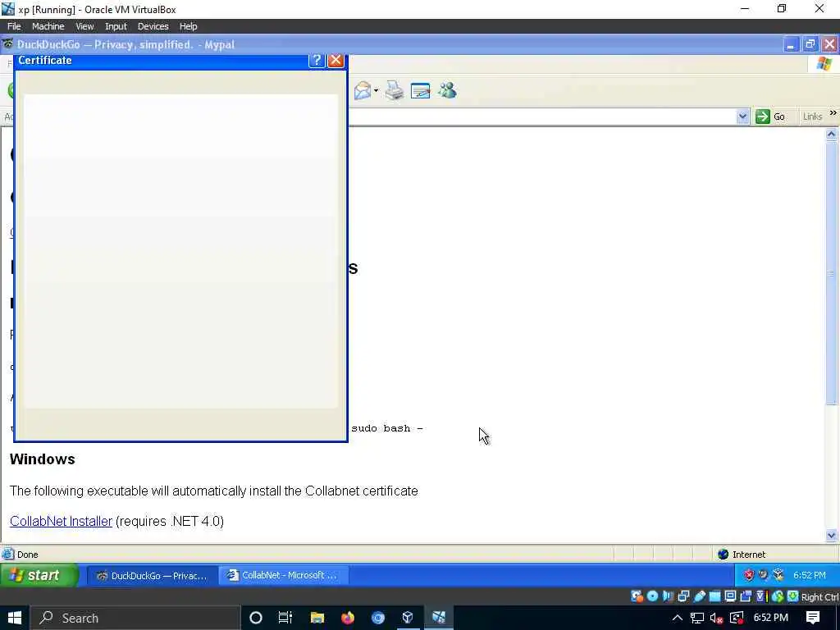840x630 pixels.
Task: Click the VirtualBox mouse integration status icon
Action: 778,596
